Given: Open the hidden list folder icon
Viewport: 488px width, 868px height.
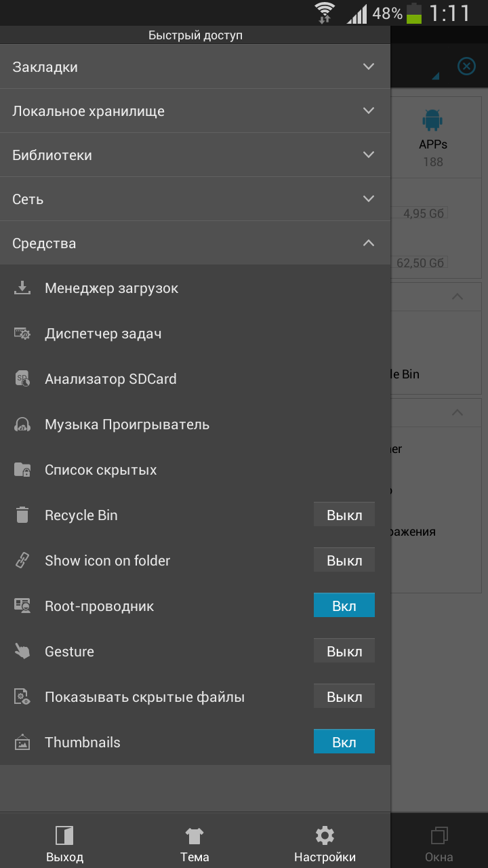Looking at the screenshot, I should pyautogui.click(x=22, y=470).
